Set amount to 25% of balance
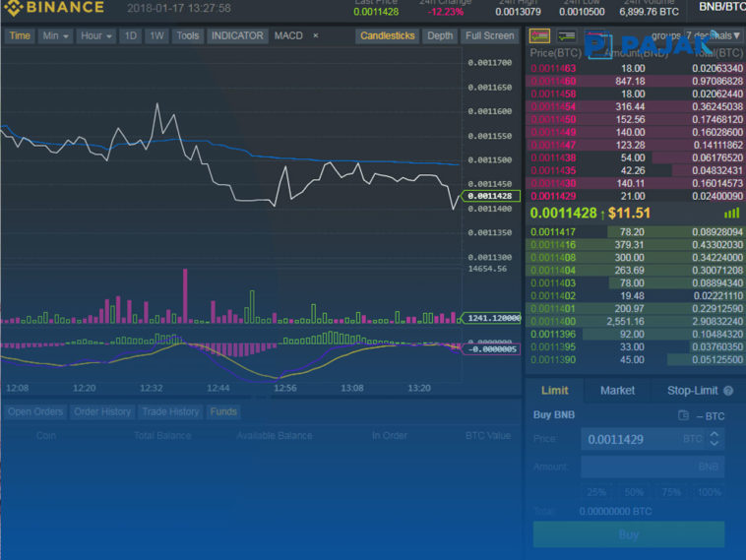 (x=596, y=492)
